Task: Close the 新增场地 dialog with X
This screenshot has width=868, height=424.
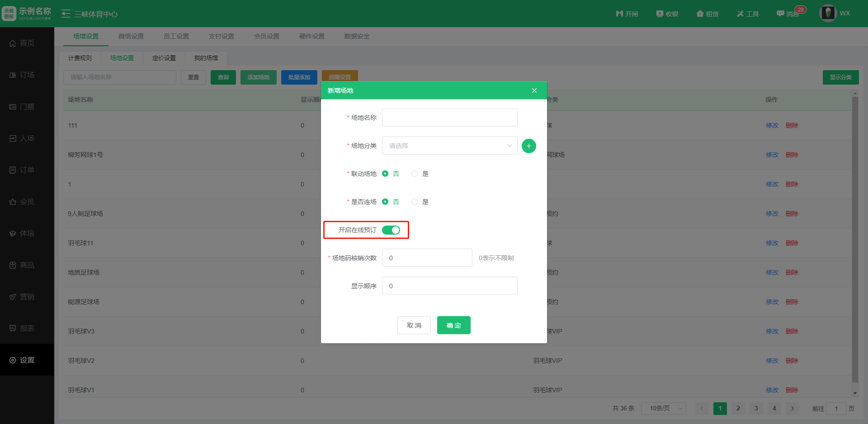Action: click(x=534, y=91)
